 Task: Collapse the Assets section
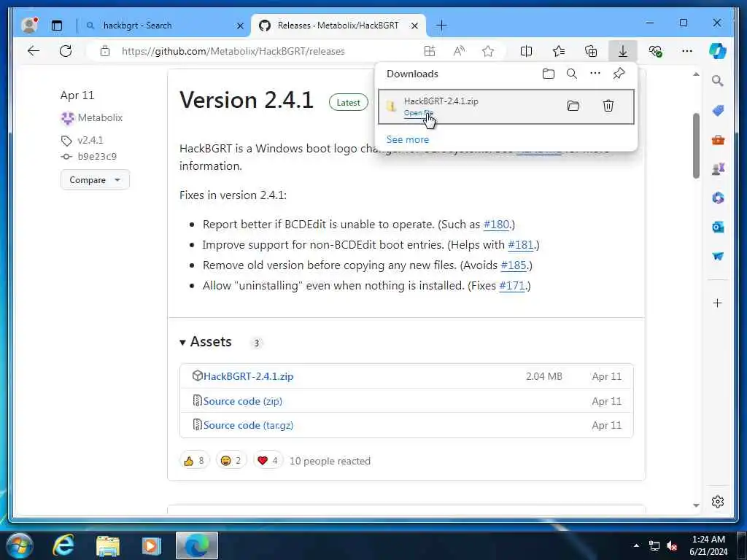[x=205, y=341]
